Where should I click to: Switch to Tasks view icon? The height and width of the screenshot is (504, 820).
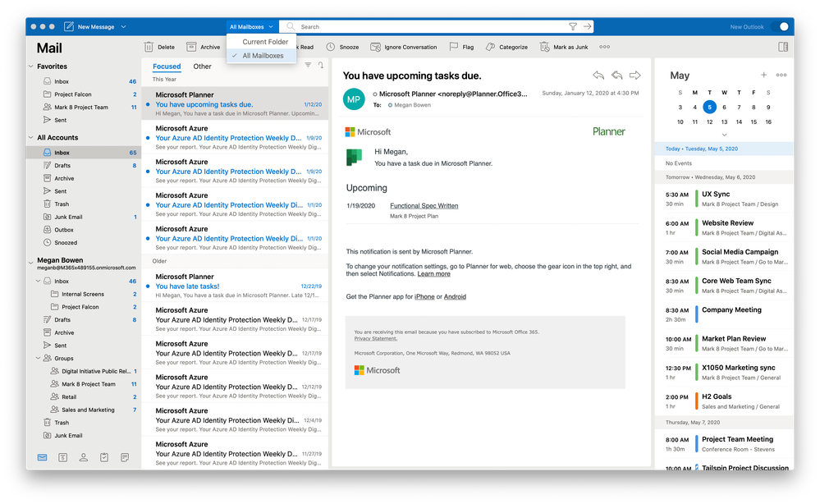[x=104, y=457]
